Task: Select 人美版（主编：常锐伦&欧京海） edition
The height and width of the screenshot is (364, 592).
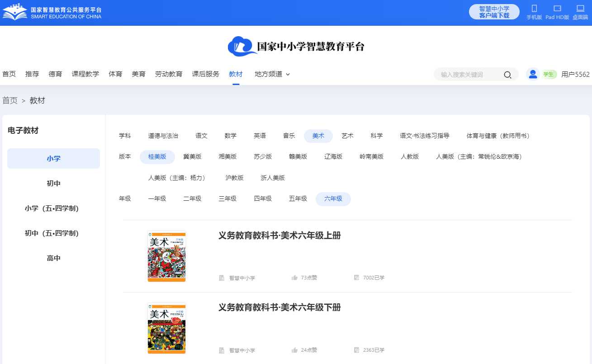Action: [480, 156]
